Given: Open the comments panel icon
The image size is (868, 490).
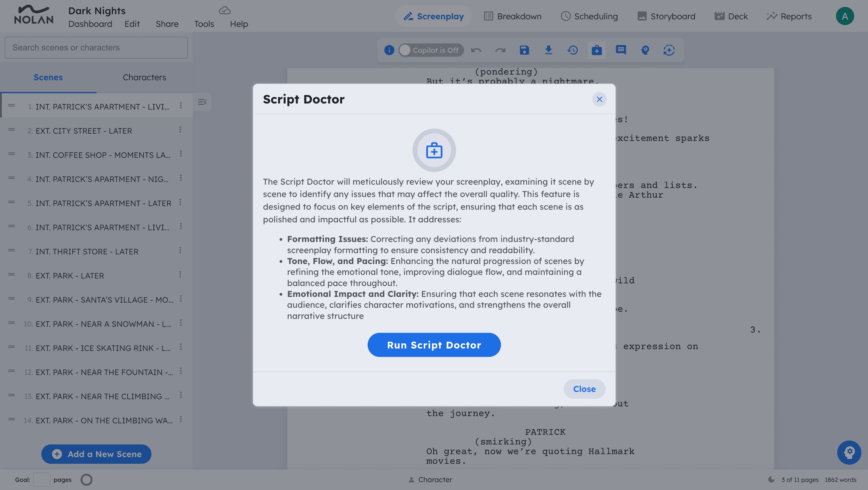Looking at the screenshot, I should click(x=620, y=50).
